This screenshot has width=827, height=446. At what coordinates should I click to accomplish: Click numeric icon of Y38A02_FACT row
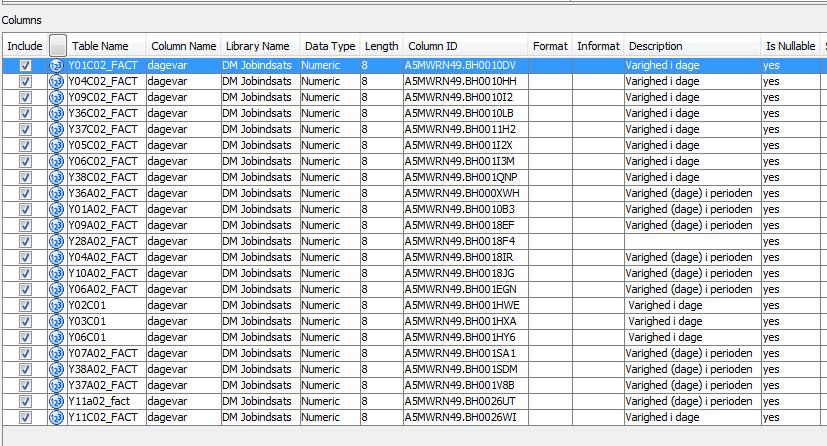56,370
